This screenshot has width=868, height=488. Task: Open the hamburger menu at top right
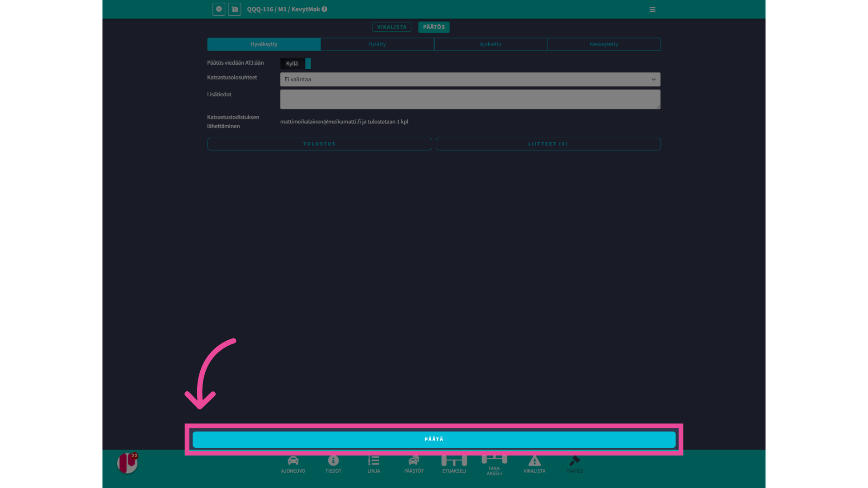pos(652,9)
